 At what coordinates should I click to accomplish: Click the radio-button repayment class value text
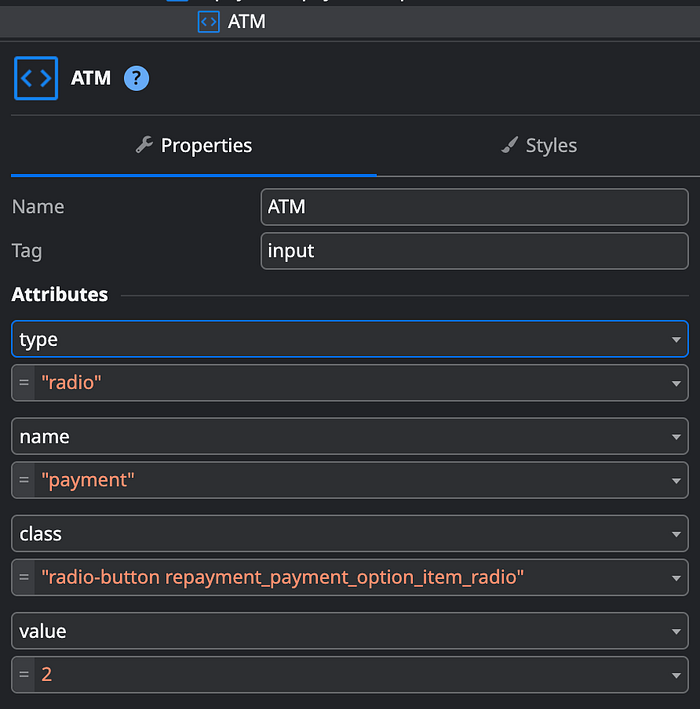point(282,577)
